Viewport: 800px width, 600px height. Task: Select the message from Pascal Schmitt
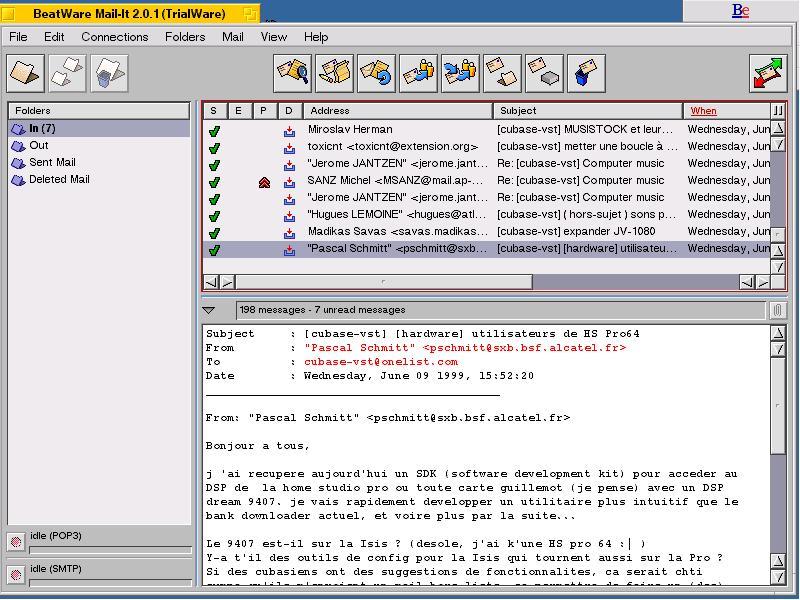click(x=487, y=248)
